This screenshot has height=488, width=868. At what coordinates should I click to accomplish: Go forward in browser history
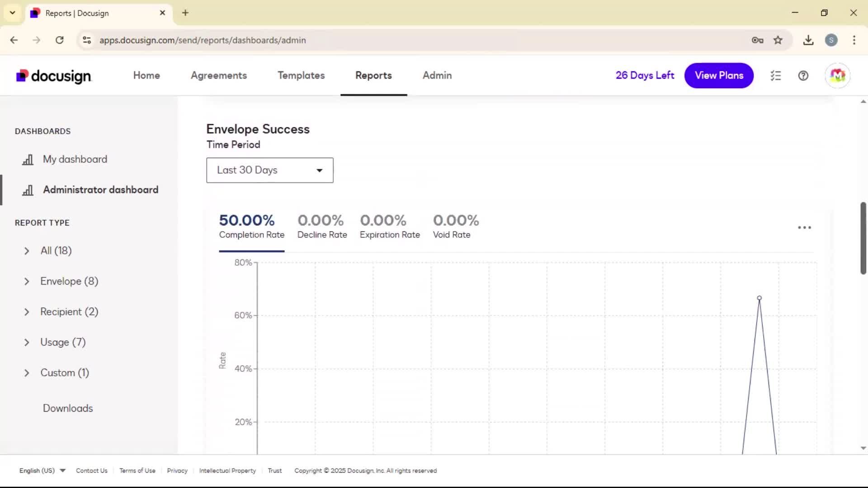tap(37, 40)
